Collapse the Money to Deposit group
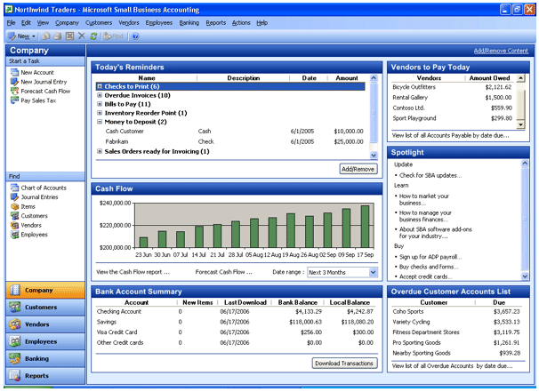This screenshot has width=539, height=392. tap(101, 121)
